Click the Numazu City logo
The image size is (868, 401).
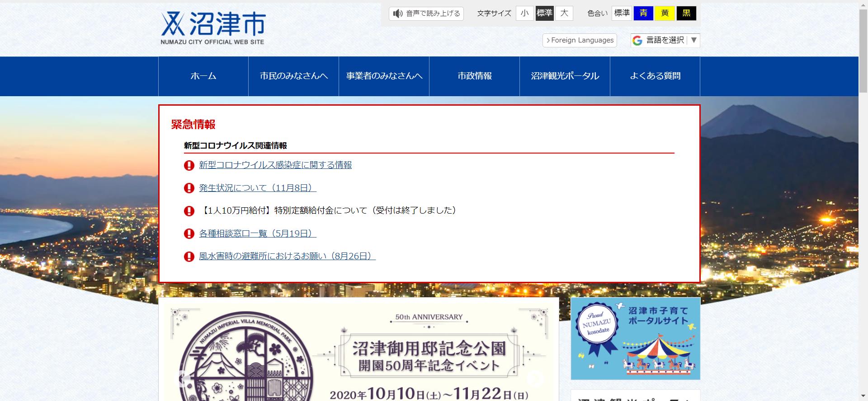point(213,28)
